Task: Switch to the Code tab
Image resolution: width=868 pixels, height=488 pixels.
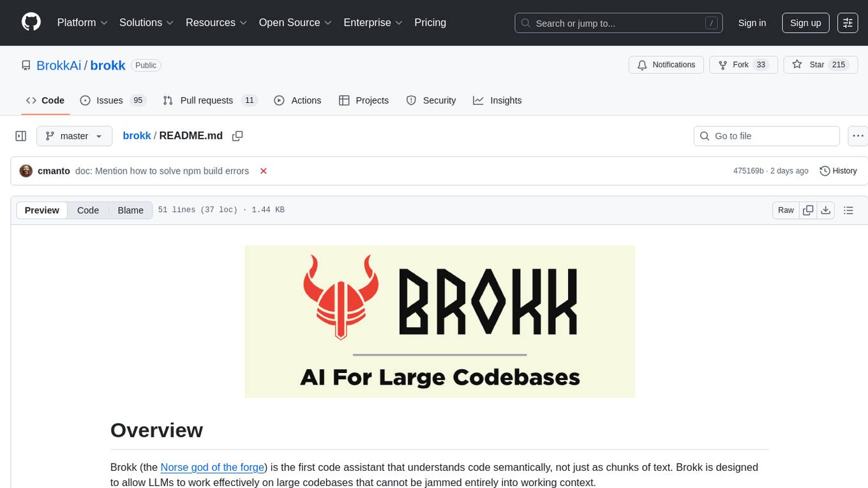Action: click(x=45, y=100)
